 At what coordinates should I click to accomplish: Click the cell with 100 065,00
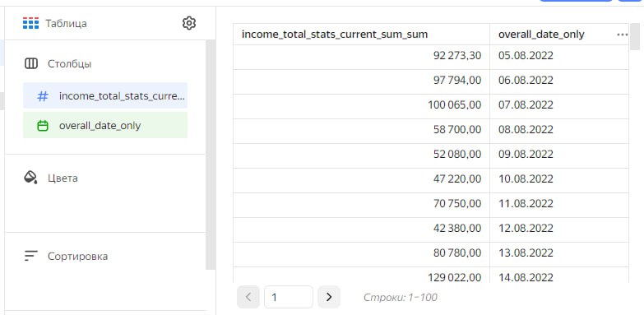tap(361, 104)
